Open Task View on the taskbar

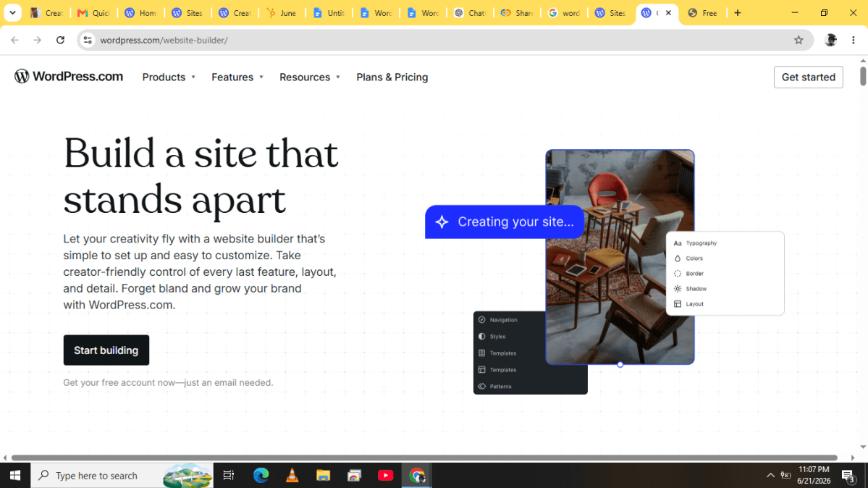click(228, 475)
